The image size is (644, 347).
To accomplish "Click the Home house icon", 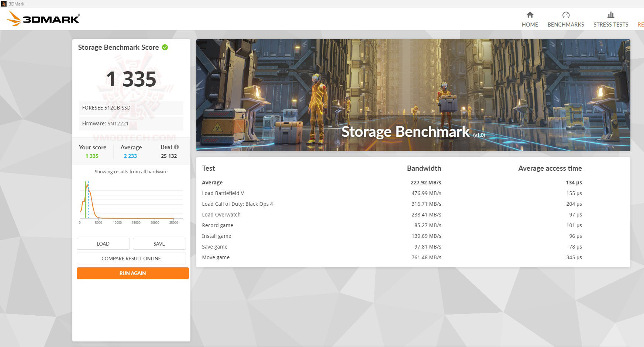I will click(x=530, y=15).
